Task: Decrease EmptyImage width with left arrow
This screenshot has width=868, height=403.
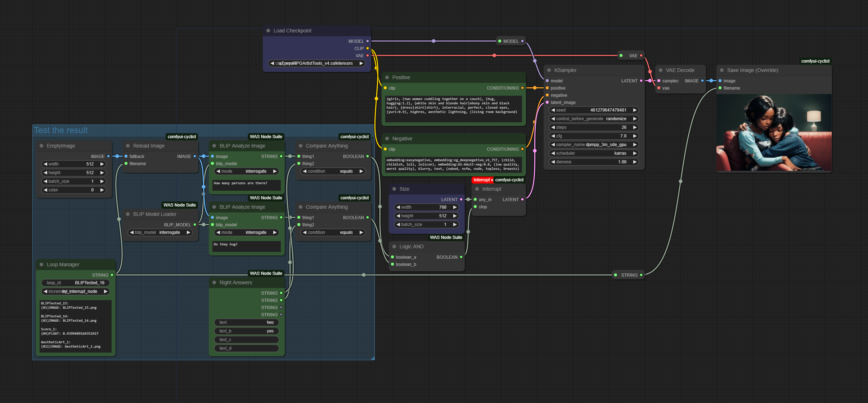Action: [46, 164]
